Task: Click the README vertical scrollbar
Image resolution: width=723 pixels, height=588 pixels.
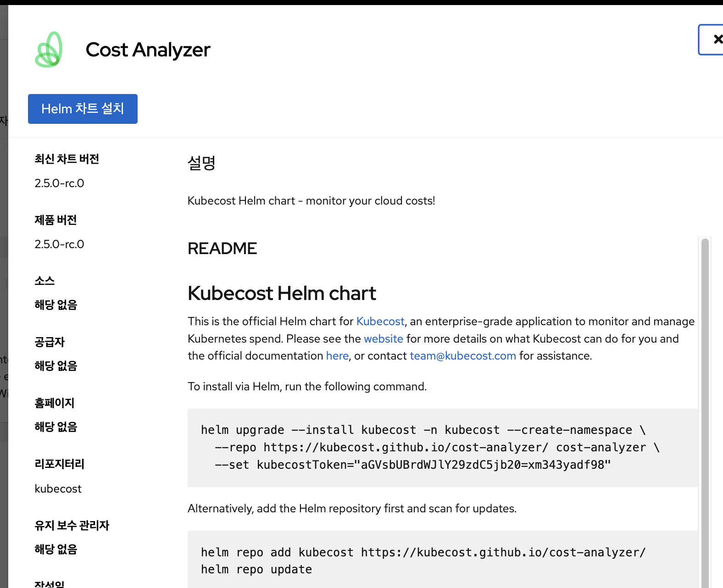Action: (705, 413)
